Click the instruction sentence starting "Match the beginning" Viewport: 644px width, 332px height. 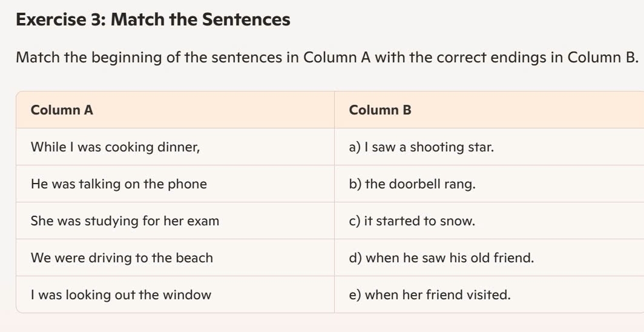point(327,58)
